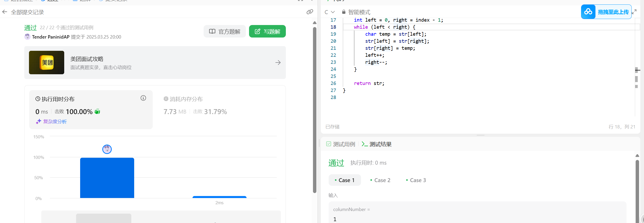Click the user avatar marker above chart bar
Image resolution: width=644 pixels, height=223 pixels.
107,149
